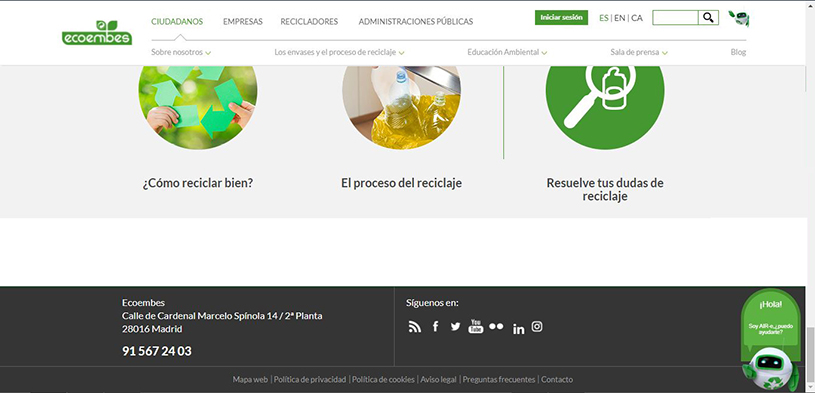Expand the Sobre nosotros dropdown
Screen dimensions: 815x393
[181, 53]
